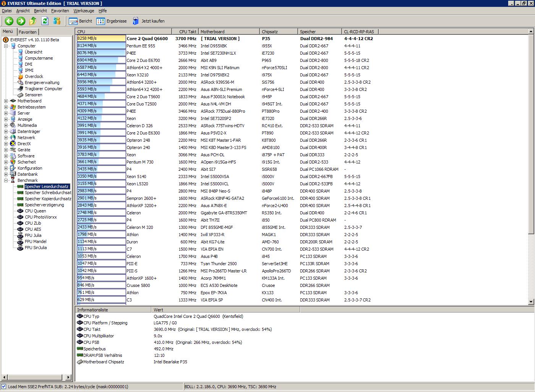Select Speicherverzögerung benchmark
This screenshot has width=535, height=392.
tap(44, 205)
